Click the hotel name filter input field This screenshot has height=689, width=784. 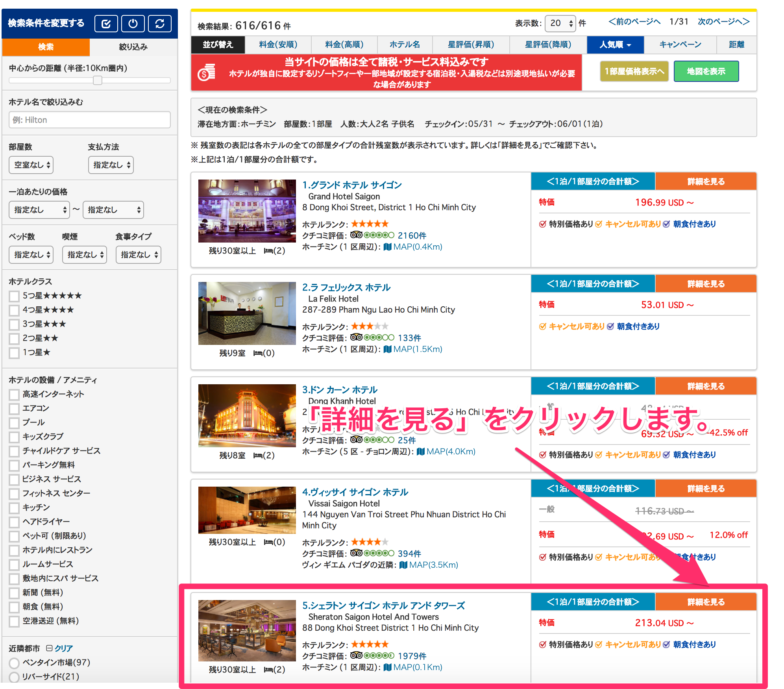click(x=90, y=120)
